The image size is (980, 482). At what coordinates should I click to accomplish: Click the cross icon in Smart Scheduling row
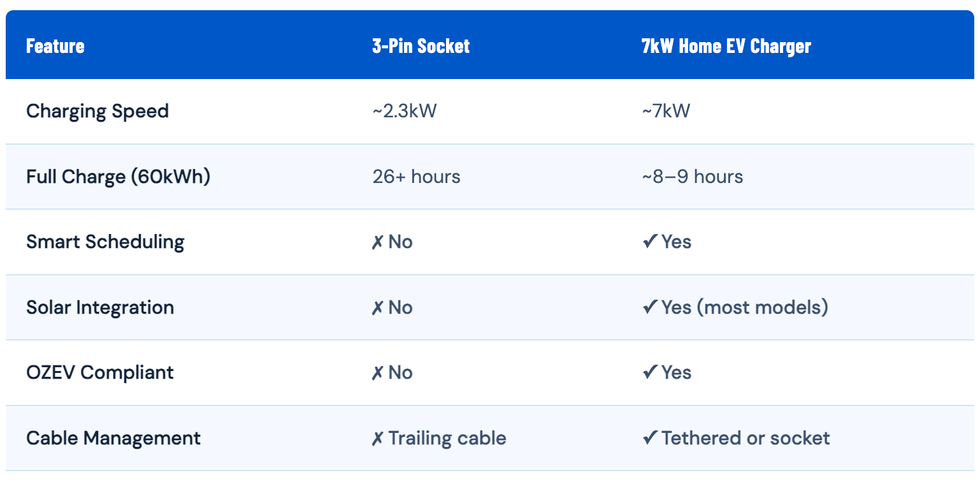(378, 242)
